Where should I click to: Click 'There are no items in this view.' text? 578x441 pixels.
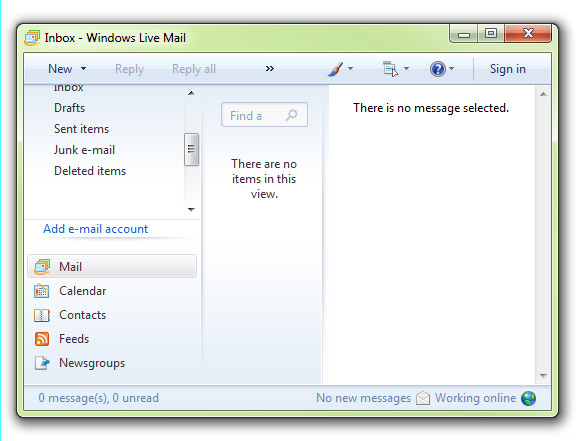(264, 179)
